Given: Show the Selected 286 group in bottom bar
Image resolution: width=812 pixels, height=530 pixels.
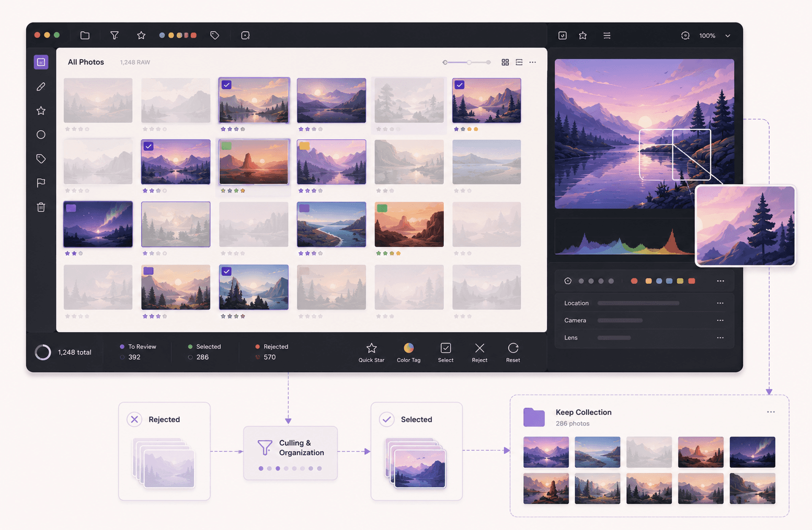Looking at the screenshot, I should coord(204,352).
